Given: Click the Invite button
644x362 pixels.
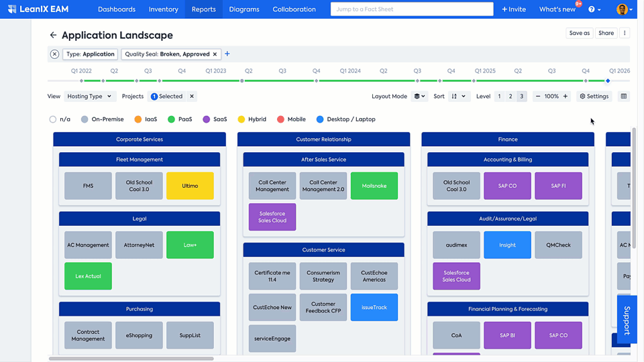Looking at the screenshot, I should [x=514, y=9].
